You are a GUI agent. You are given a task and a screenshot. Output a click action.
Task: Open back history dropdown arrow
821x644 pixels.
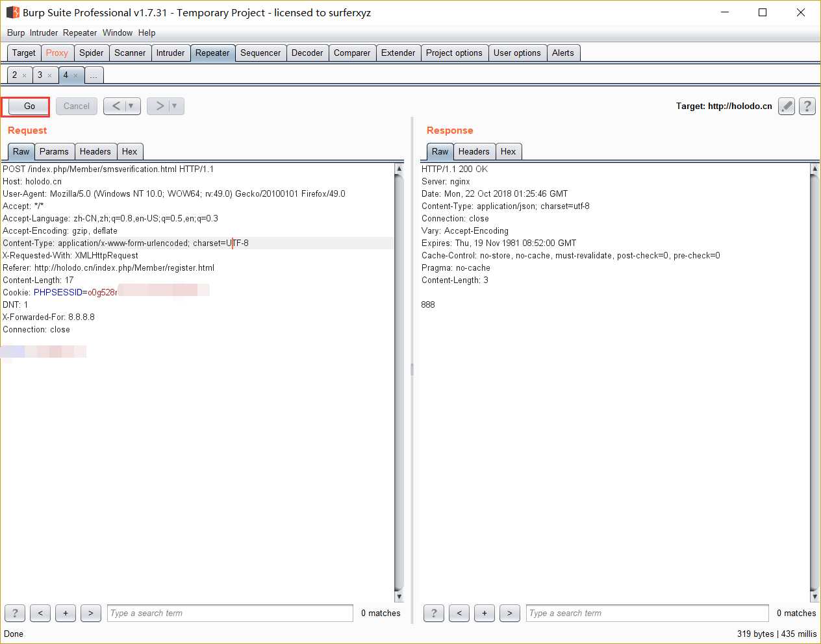point(131,106)
